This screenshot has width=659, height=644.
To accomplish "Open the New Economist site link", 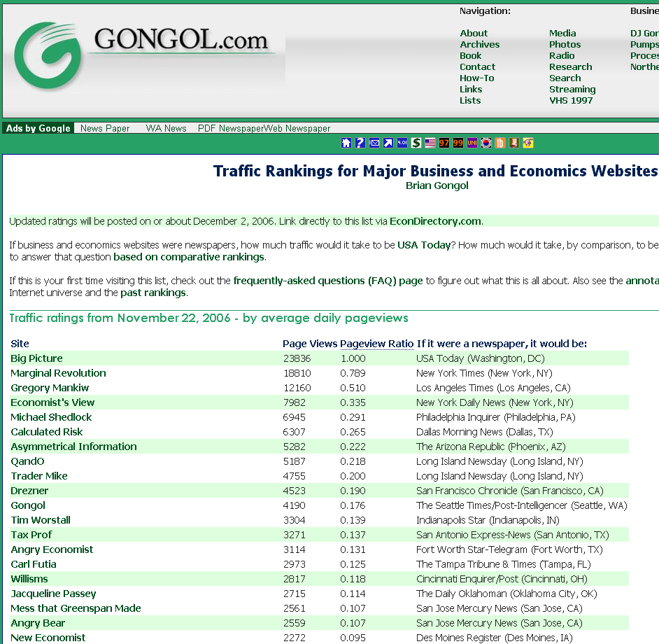I will pyautogui.click(x=48, y=638).
